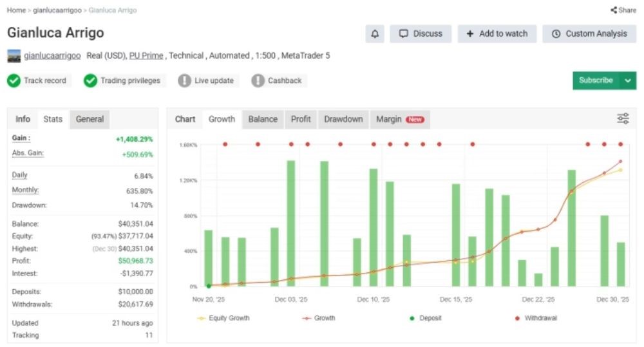Toggle Equity Growth legend series
The width and height of the screenshot is (644, 347).
(224, 318)
